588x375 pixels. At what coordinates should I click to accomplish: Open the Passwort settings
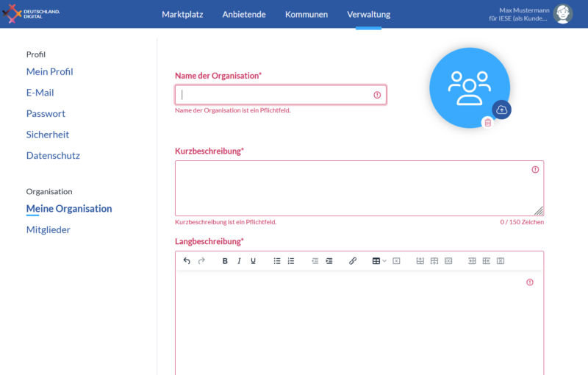coord(46,114)
